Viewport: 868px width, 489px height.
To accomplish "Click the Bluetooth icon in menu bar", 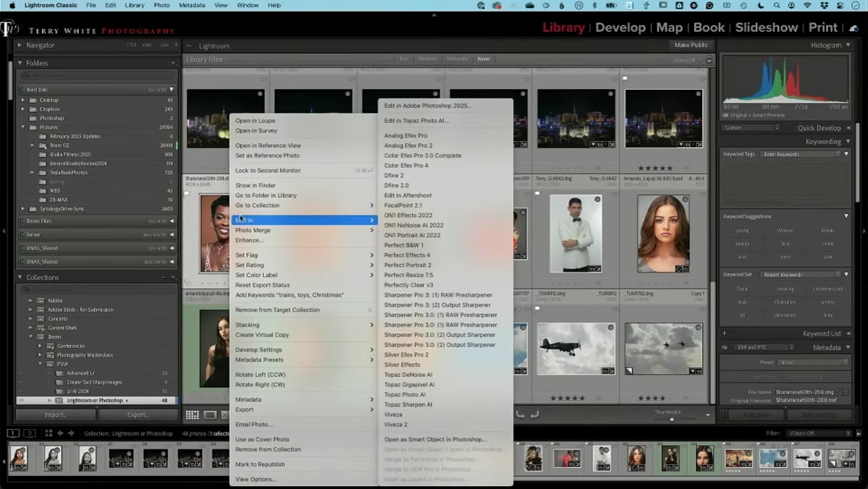I will pos(594,5).
